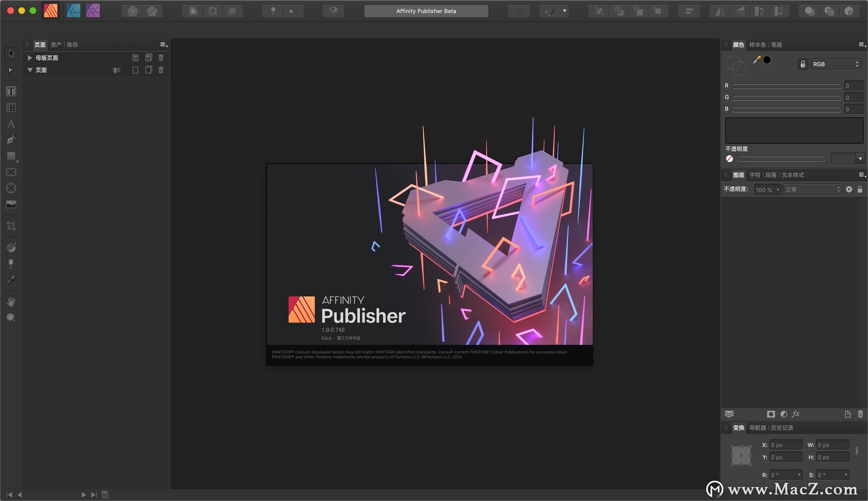Open the RGB colour model dropdown
This screenshot has height=501, width=868.
(x=835, y=64)
